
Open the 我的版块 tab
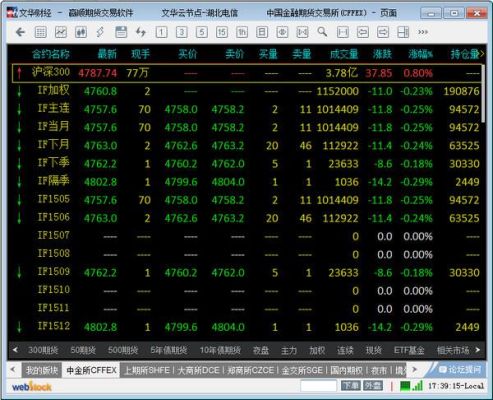pyautogui.click(x=42, y=370)
